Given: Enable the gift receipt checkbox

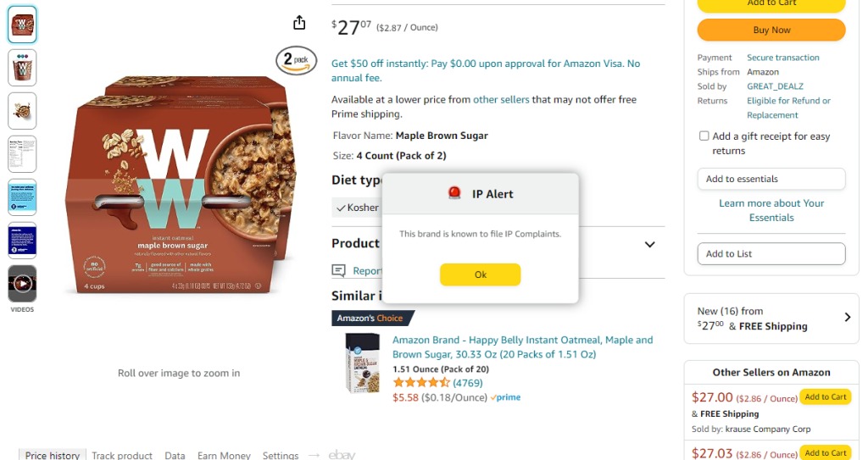Looking at the screenshot, I should click(704, 136).
